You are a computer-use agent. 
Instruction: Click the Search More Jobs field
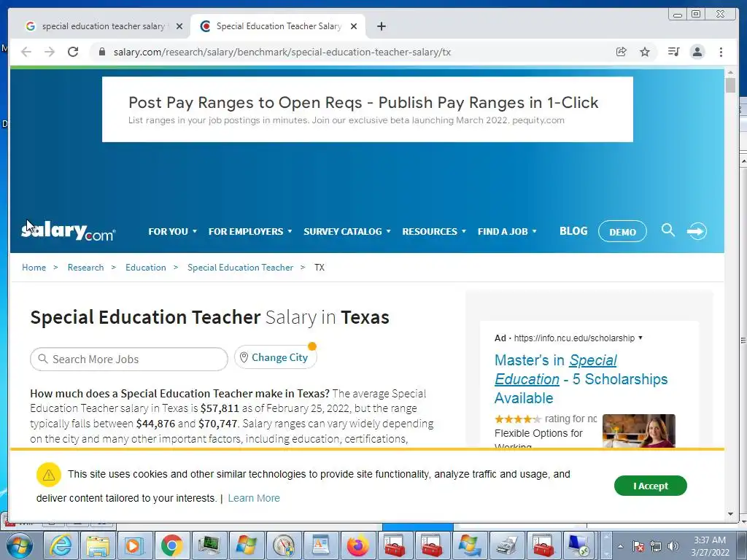129,359
